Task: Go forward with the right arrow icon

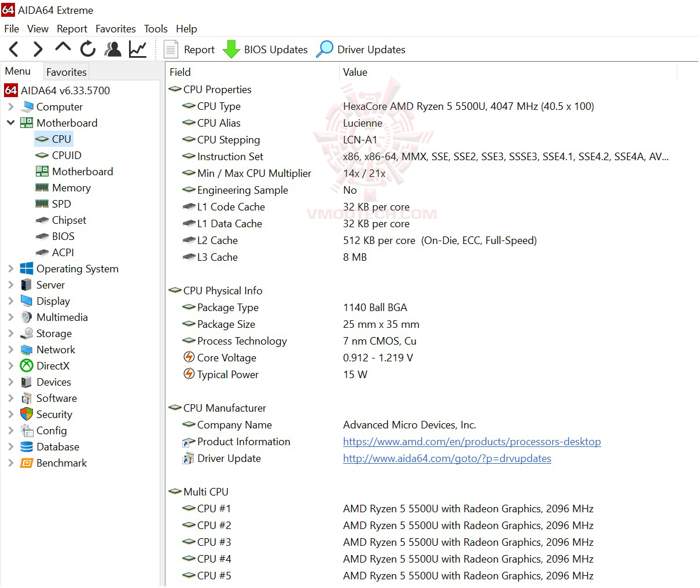Action: [38, 50]
